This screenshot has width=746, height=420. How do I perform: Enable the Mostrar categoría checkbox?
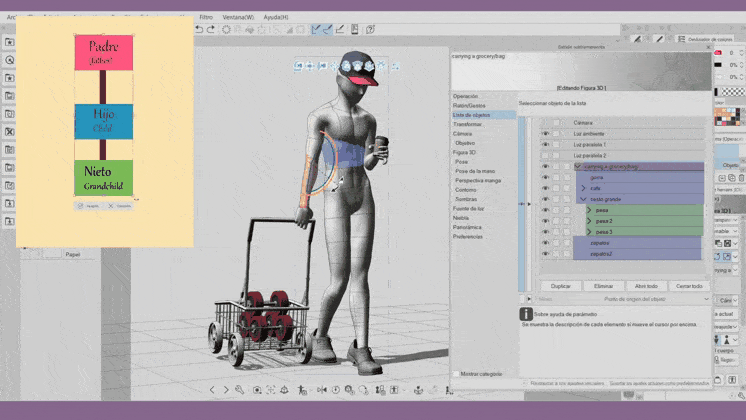458,374
